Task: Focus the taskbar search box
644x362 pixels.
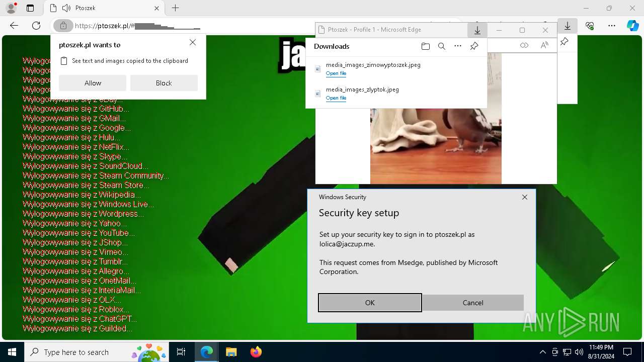Action: point(98,352)
